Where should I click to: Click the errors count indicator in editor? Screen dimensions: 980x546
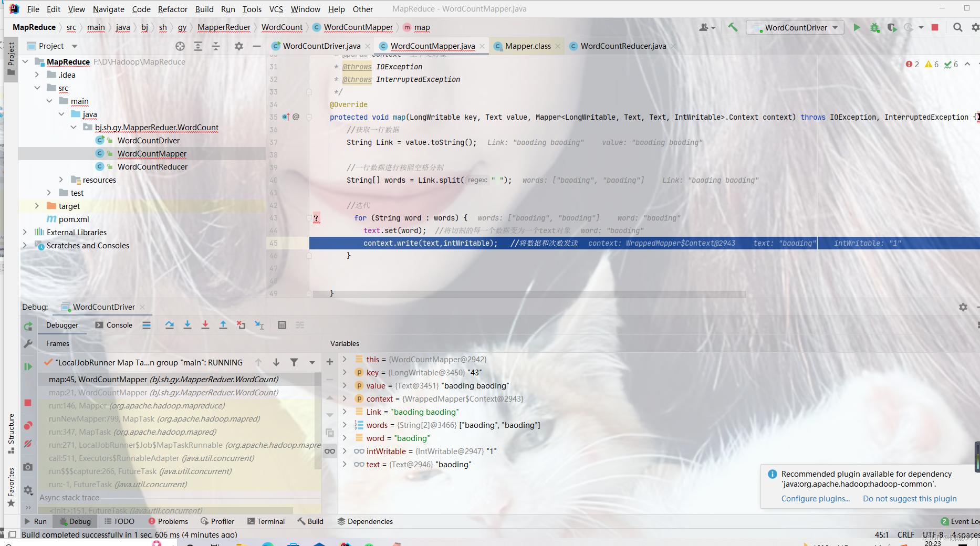pyautogui.click(x=912, y=64)
